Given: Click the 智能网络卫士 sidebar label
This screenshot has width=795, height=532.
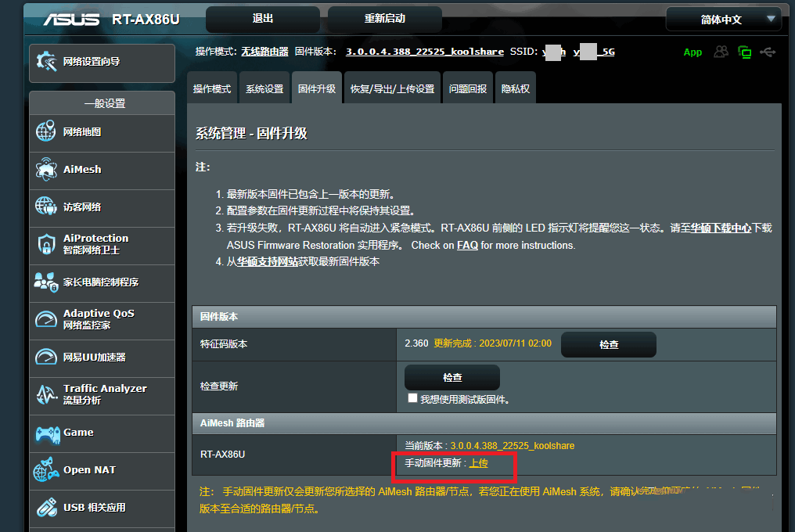Looking at the screenshot, I should click(x=92, y=250).
